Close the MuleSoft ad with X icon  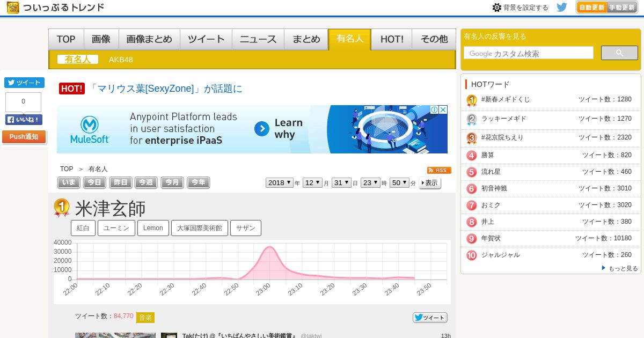point(443,109)
